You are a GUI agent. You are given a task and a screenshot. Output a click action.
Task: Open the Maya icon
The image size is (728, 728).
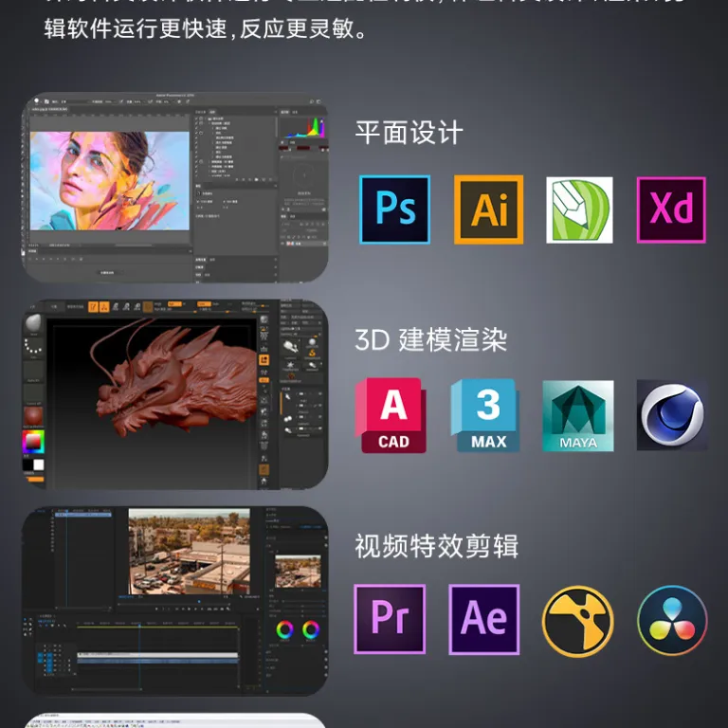[x=578, y=415]
